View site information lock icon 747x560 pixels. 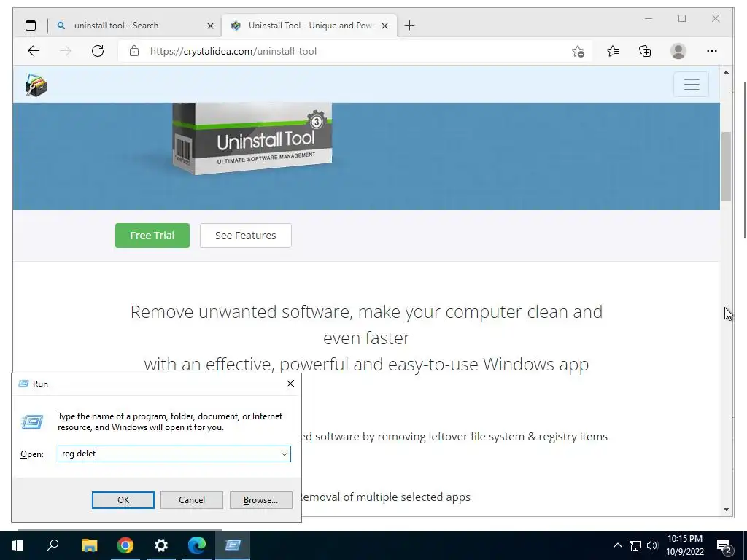pos(134,51)
